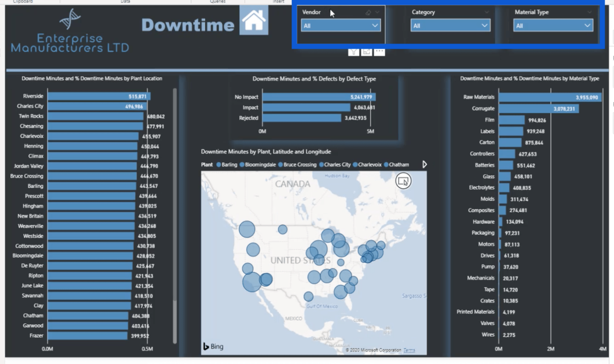Clear selections with the Vendor eraser icon
This screenshot has height=364, width=614.
(x=368, y=12)
